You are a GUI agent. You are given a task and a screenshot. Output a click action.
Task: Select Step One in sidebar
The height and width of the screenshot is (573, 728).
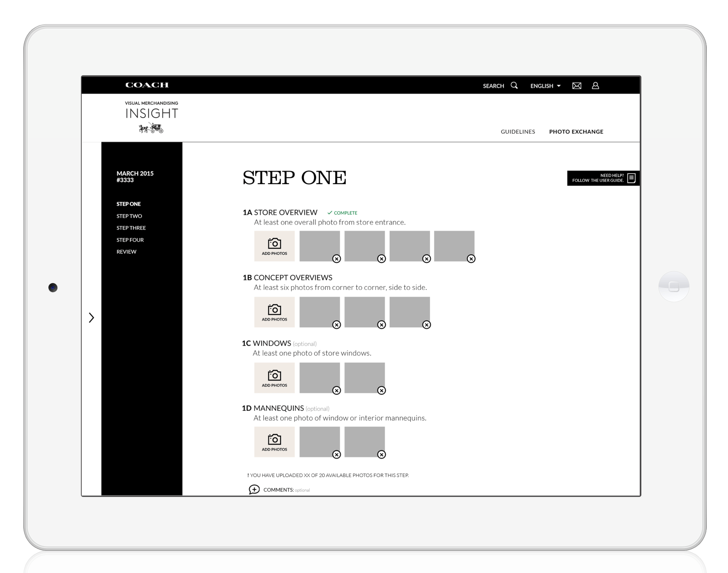(128, 204)
